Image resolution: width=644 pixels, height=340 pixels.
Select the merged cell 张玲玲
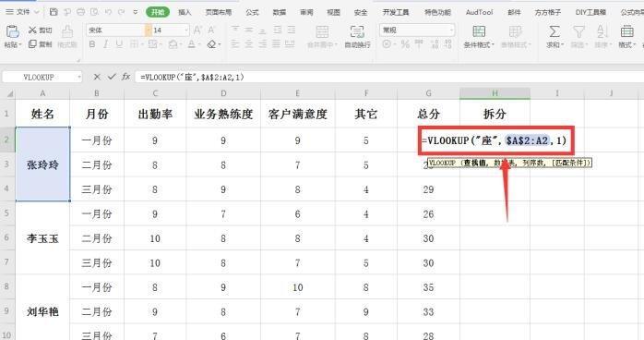[42, 164]
